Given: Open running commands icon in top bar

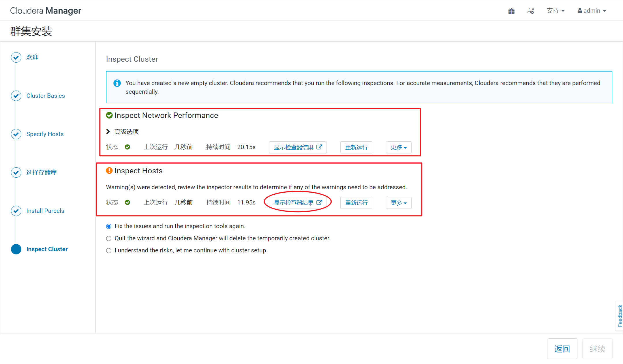Looking at the screenshot, I should coord(531,11).
